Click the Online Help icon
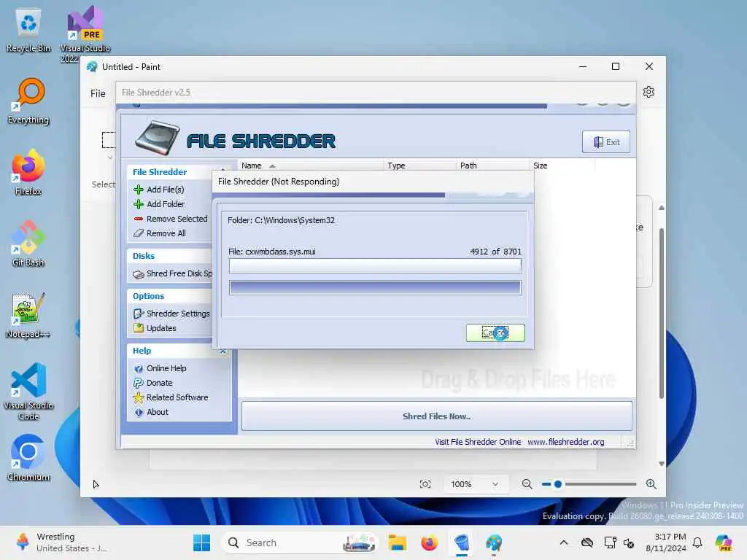This screenshot has height=560, width=747. tap(139, 368)
